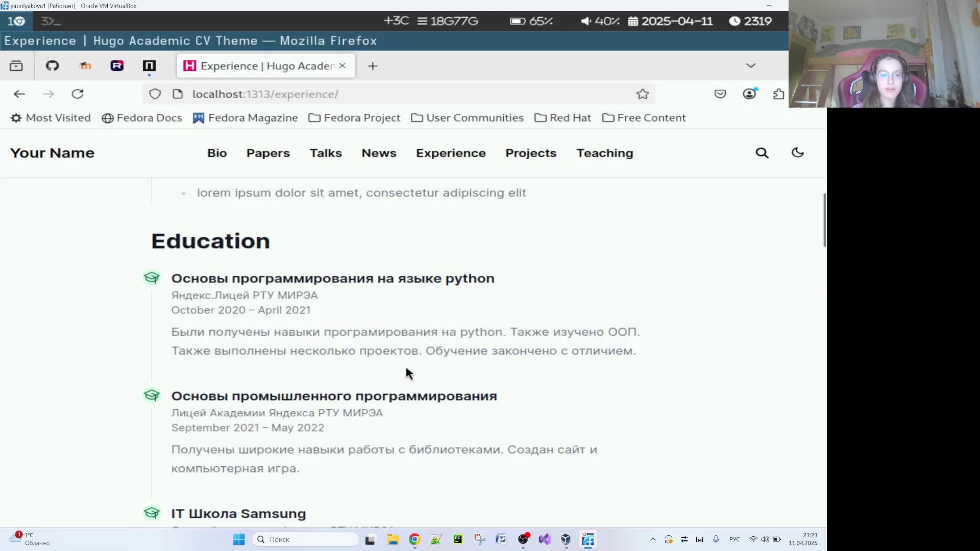Open the Moodle pinned tab

click(x=85, y=66)
